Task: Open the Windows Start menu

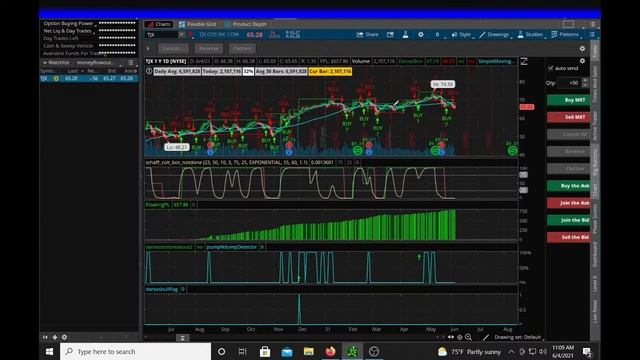Action: pos(49,351)
